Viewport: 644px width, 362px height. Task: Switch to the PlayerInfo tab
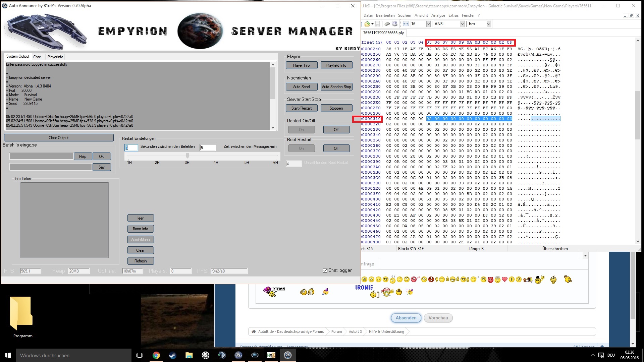pyautogui.click(x=55, y=57)
